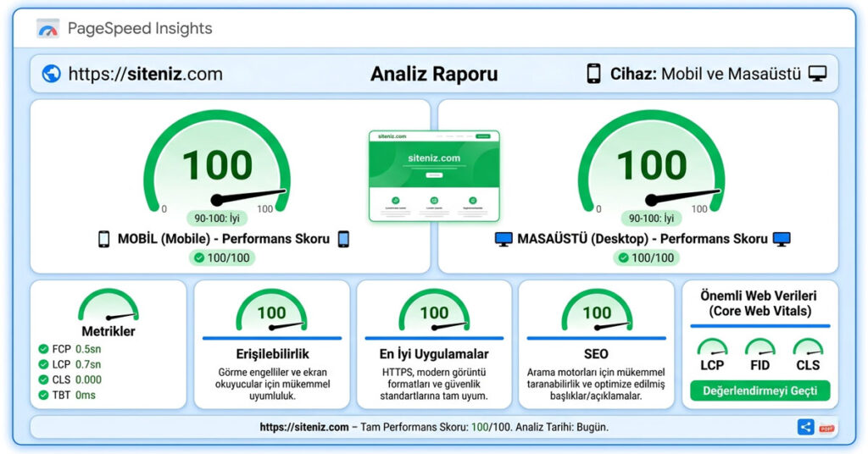The width and height of the screenshot is (868, 454).
Task: Click the red PDF export icon
Action: pyautogui.click(x=826, y=428)
